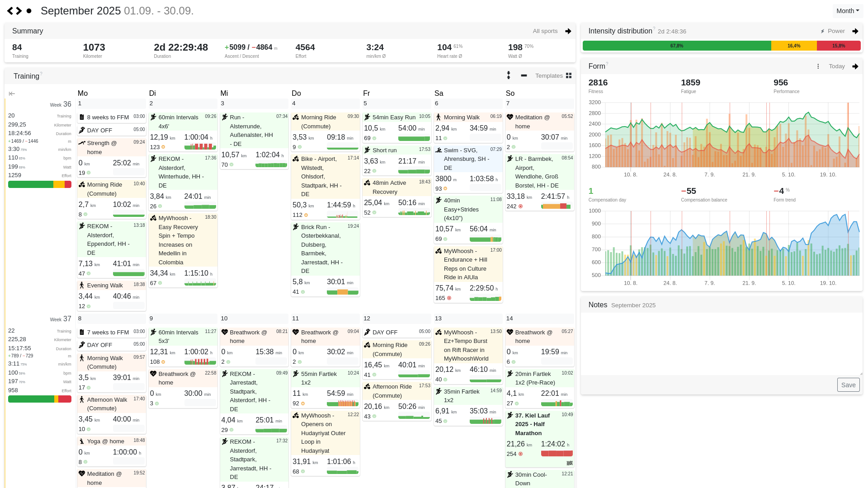Open 48min Active Recovery bike icon
This screenshot has width=868, height=488.
click(367, 183)
